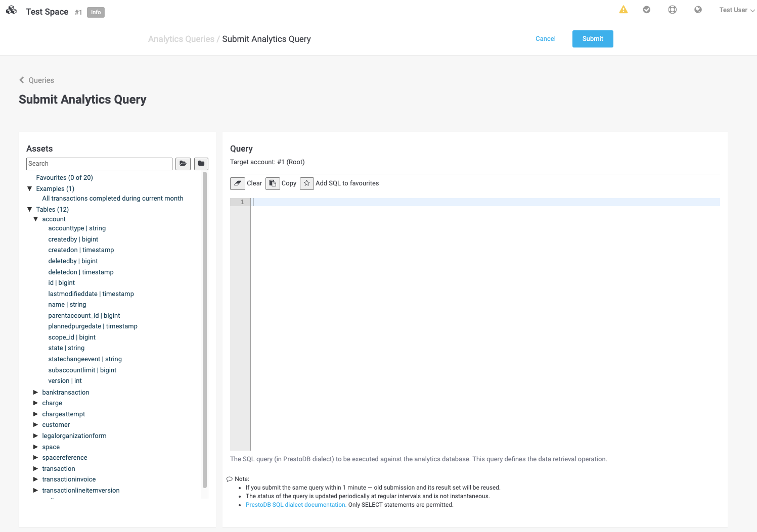Click the checkmark circle icon in the header
757x532 pixels.
tap(647, 10)
